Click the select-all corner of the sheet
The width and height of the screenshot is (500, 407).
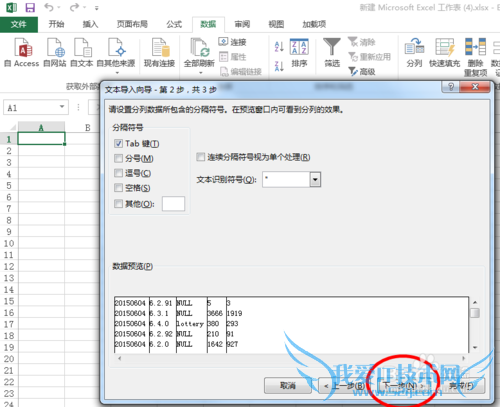12,127
